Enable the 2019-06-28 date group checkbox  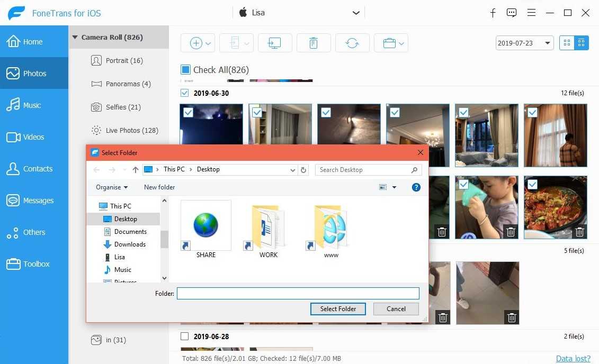point(184,336)
